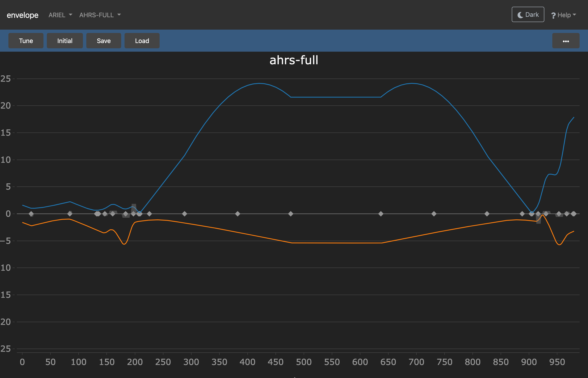Select the diamond marker at x 638
588x378 pixels.
tap(381, 214)
